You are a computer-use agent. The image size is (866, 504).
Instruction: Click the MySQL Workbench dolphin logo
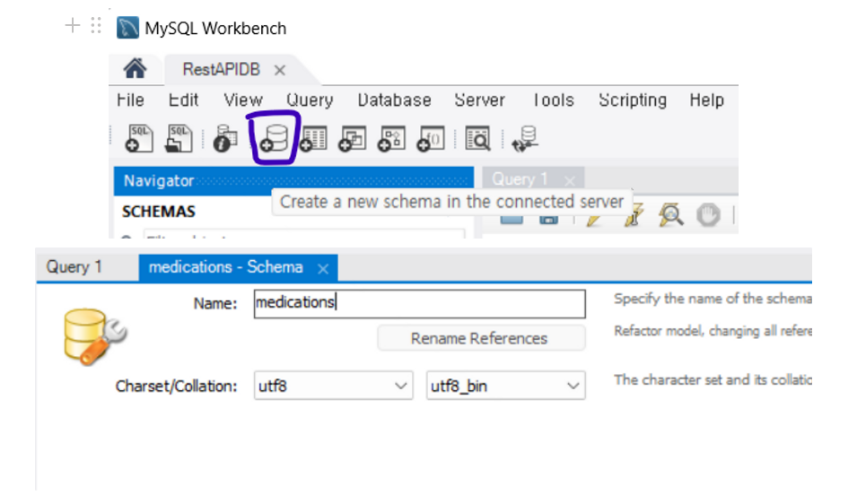(x=127, y=28)
